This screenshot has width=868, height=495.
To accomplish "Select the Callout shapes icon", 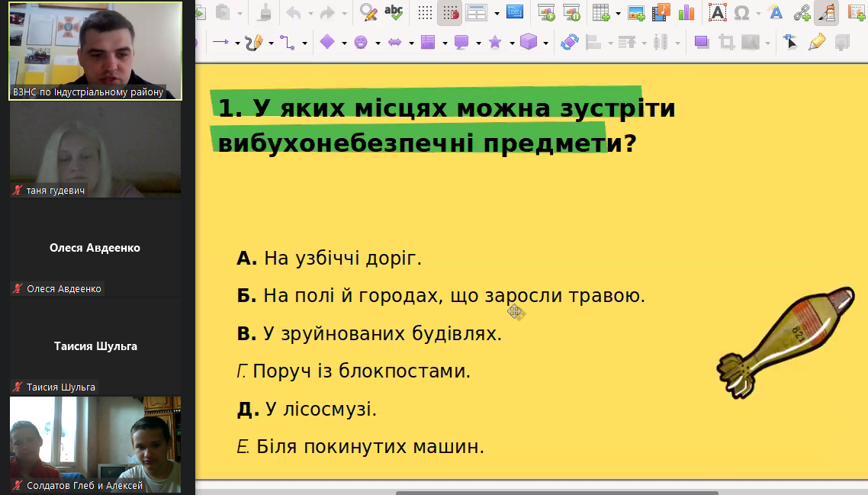I will [x=461, y=42].
